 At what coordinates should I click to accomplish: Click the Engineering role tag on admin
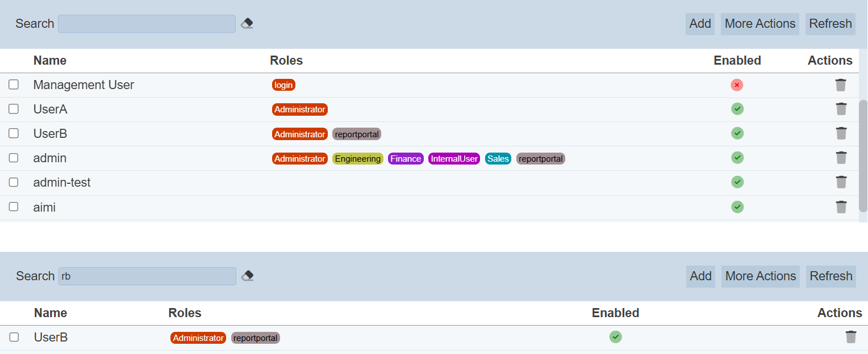[357, 159]
